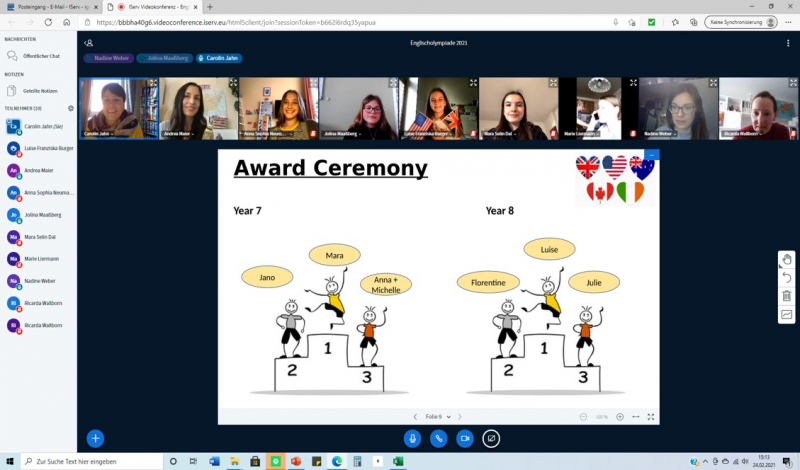Go to the previous slide
The height and width of the screenshot is (470, 800).
tap(416, 416)
